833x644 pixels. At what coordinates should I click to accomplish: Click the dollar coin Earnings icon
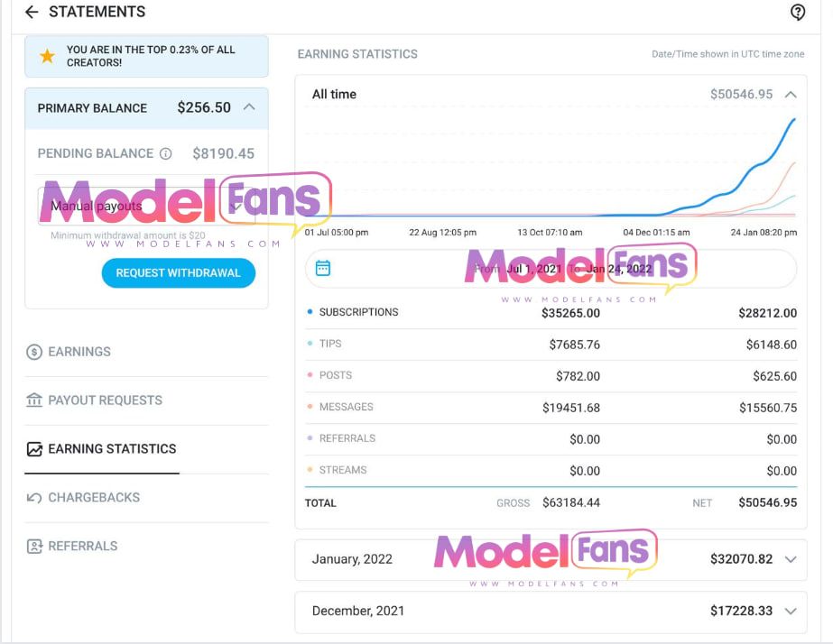point(34,352)
